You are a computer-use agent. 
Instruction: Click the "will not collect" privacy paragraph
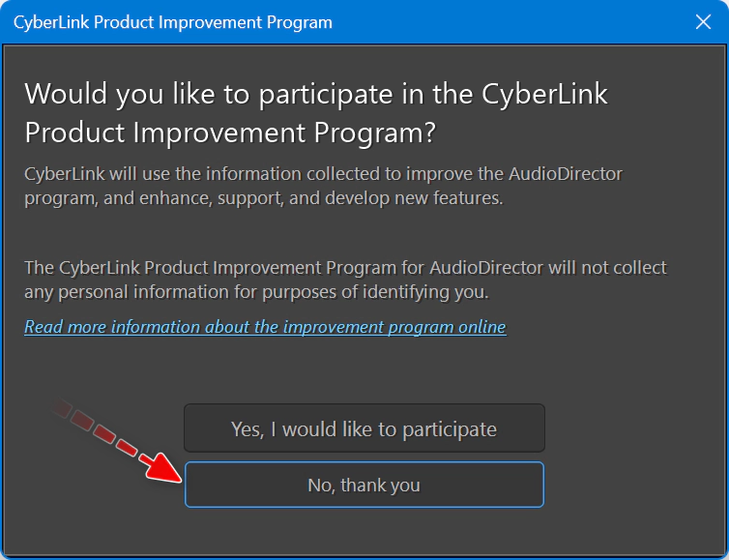[345, 280]
